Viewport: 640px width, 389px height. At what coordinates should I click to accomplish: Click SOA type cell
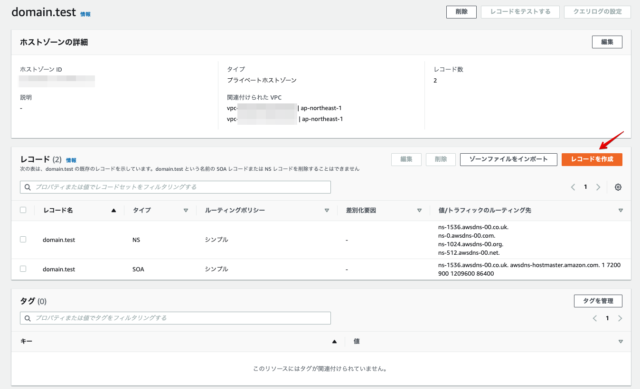pos(138,269)
